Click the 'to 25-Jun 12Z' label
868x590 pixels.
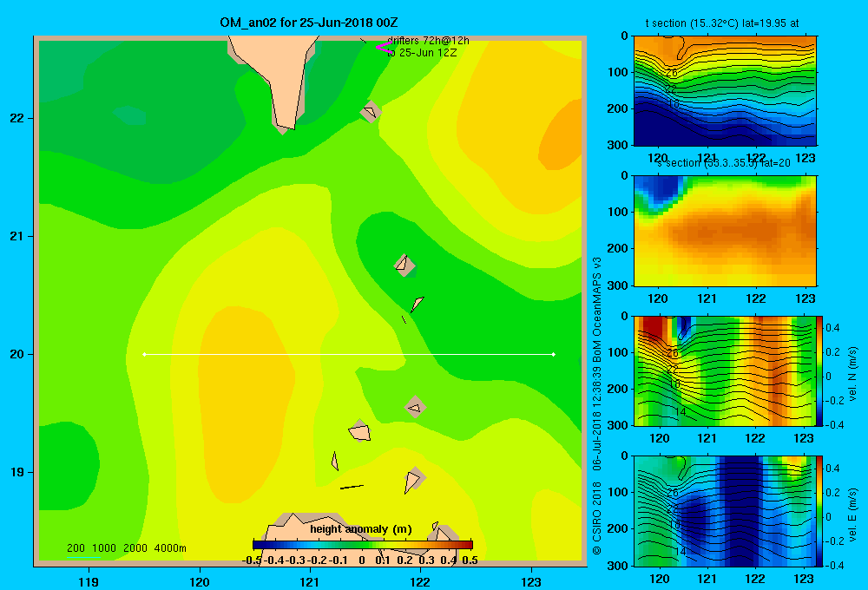[422, 53]
